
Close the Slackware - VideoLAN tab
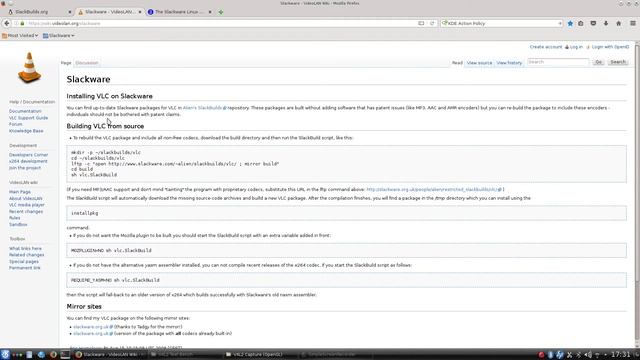(140, 12)
